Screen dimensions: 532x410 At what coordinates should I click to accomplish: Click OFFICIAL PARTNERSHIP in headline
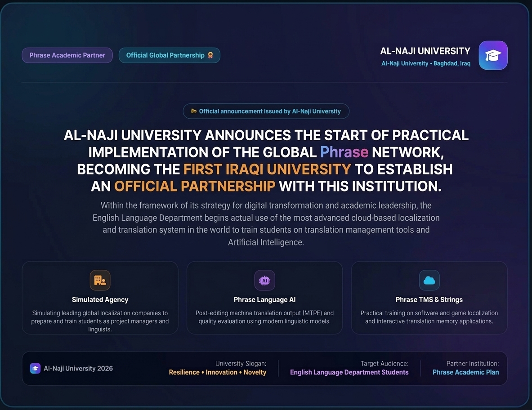[195, 186]
